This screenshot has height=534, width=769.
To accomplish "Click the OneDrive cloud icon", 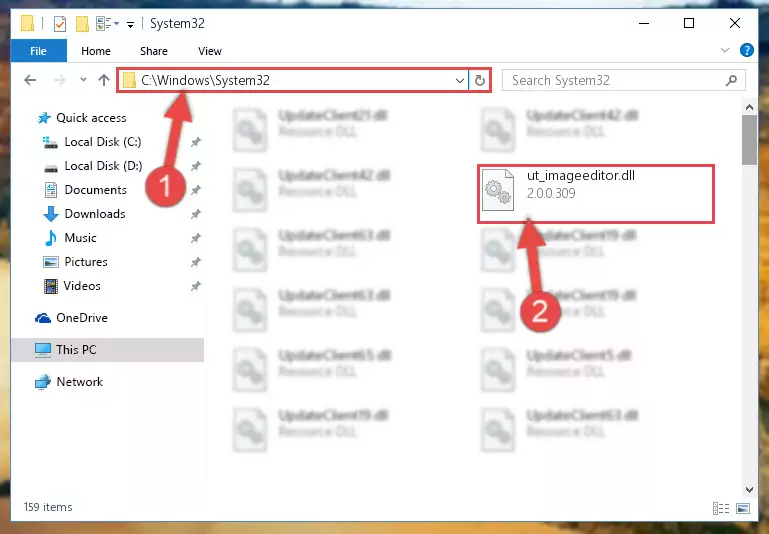I will click(x=43, y=318).
